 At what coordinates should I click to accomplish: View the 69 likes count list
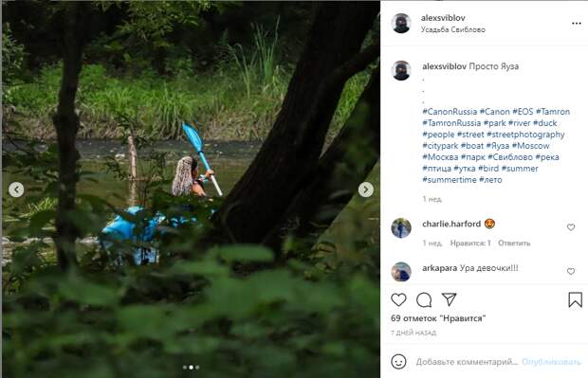coord(438,318)
